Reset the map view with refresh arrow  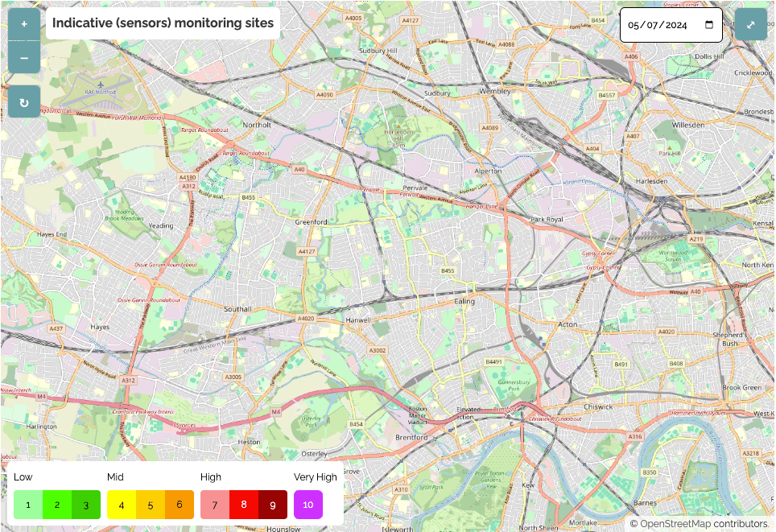point(24,101)
